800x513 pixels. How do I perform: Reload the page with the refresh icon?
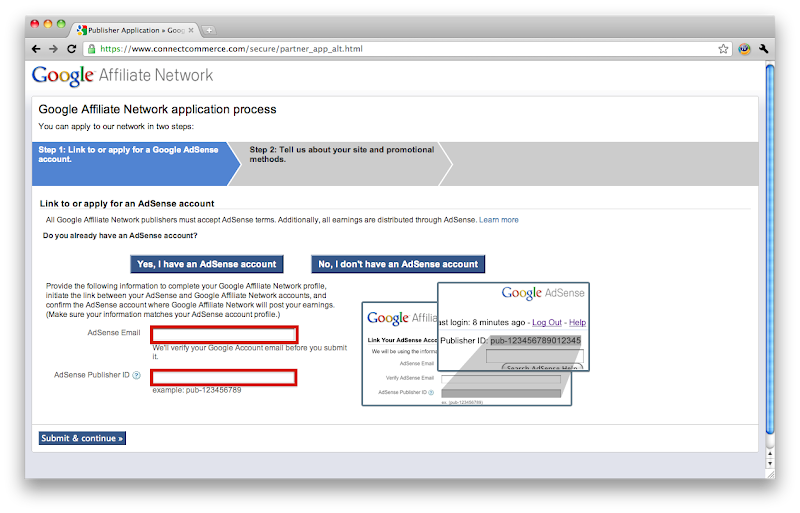point(71,49)
